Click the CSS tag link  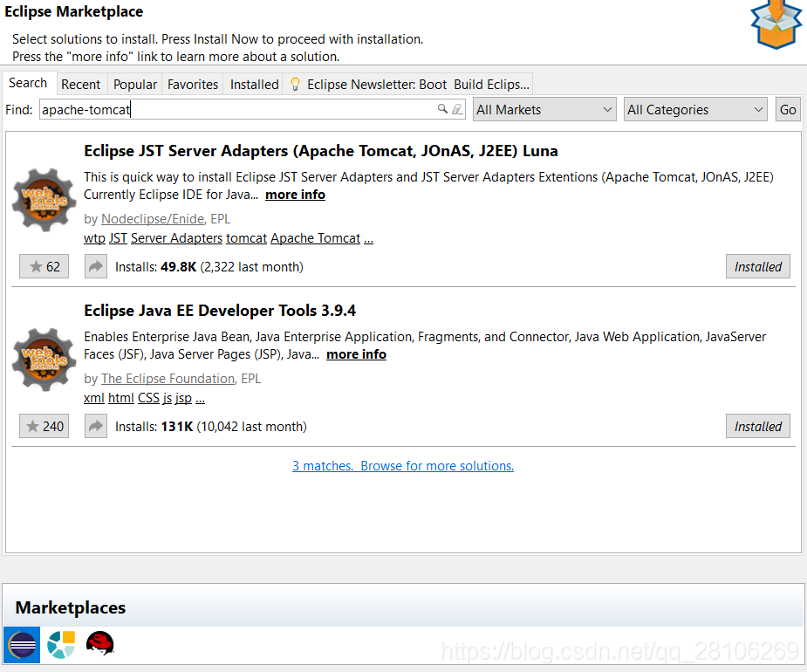(x=148, y=398)
